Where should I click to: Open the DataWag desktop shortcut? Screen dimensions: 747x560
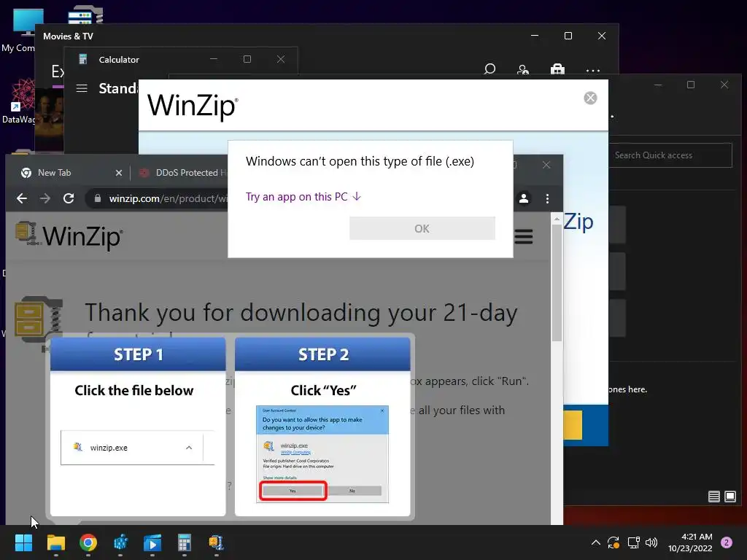click(x=19, y=101)
